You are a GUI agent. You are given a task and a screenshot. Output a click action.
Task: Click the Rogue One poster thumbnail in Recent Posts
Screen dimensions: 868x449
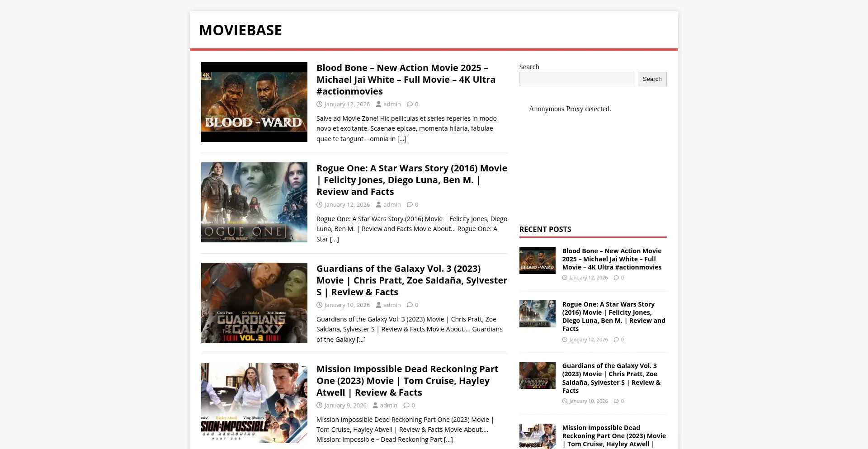[537, 314]
